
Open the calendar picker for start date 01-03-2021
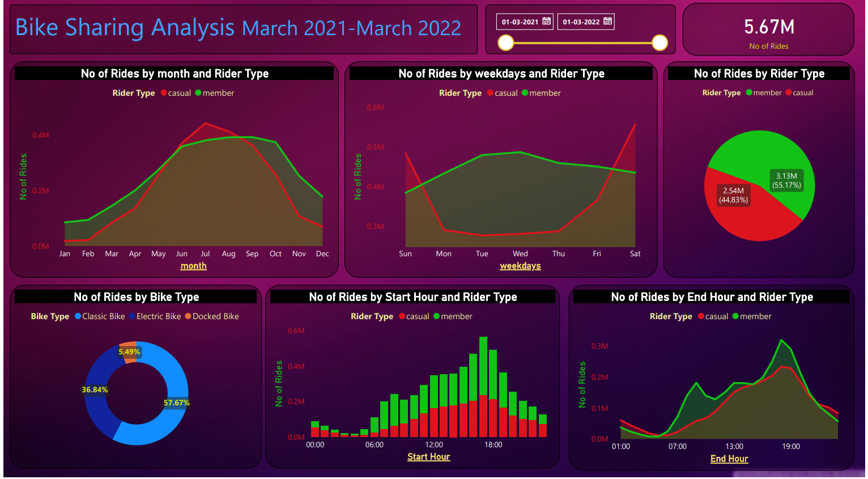coord(546,22)
